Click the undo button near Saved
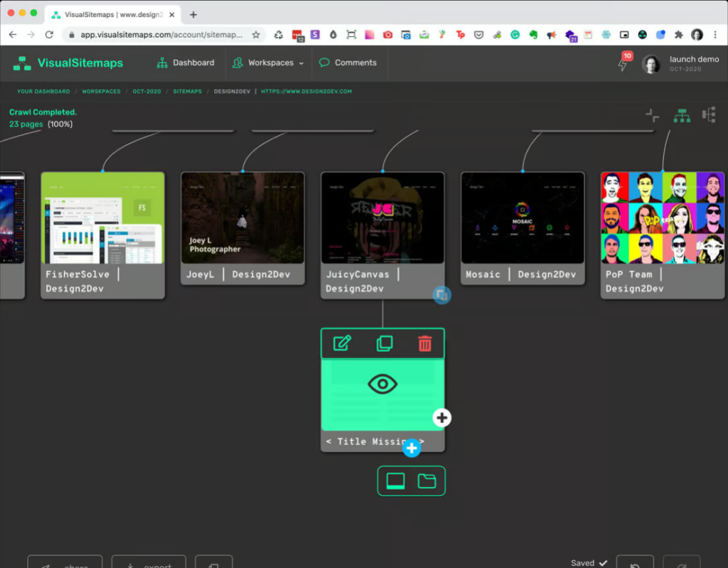This screenshot has height=568, width=728. (x=635, y=562)
